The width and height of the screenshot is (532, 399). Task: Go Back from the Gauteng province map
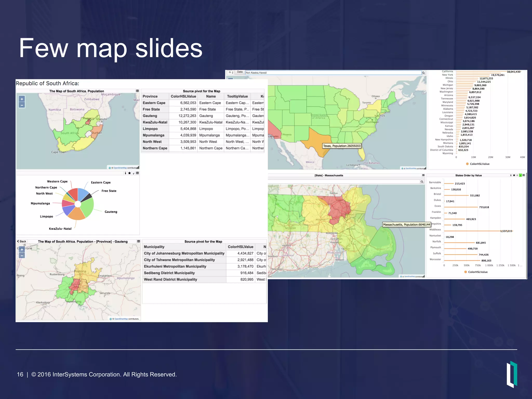pyautogui.click(x=22, y=241)
